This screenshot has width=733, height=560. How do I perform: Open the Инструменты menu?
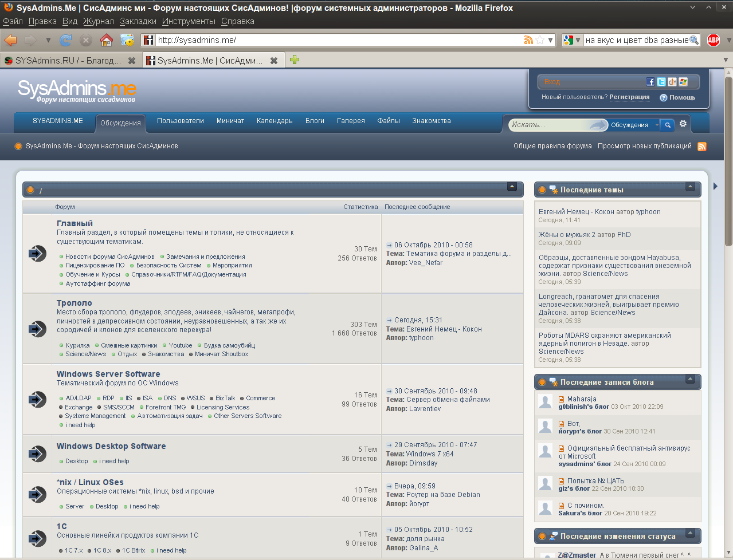click(189, 21)
